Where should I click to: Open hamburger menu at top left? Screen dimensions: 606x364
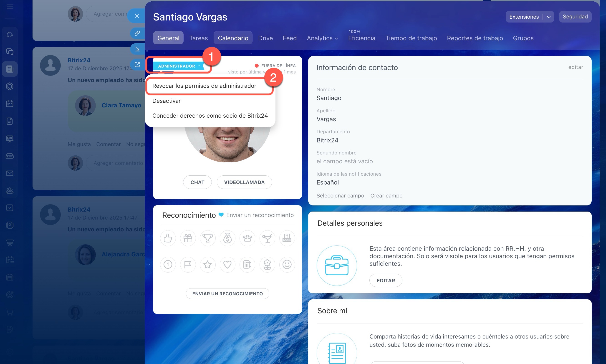10,7
